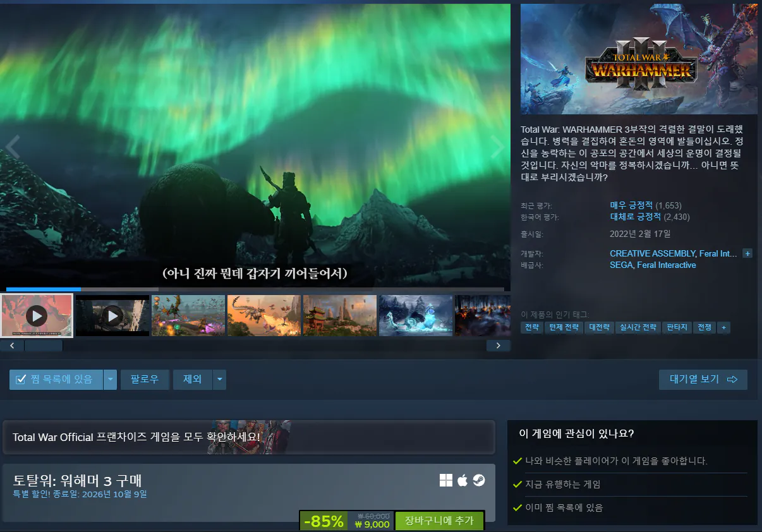This screenshot has width=762, height=532.
Task: Click '장바구니에 추가' add to cart button
Action: pyautogui.click(x=439, y=521)
